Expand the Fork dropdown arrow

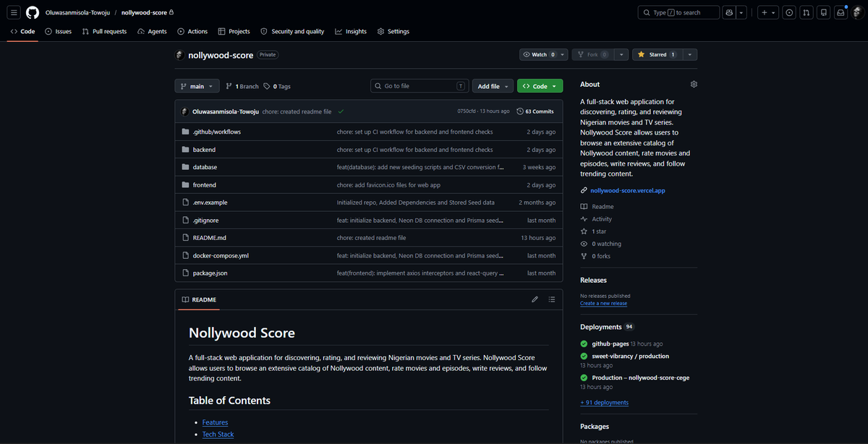pos(621,54)
